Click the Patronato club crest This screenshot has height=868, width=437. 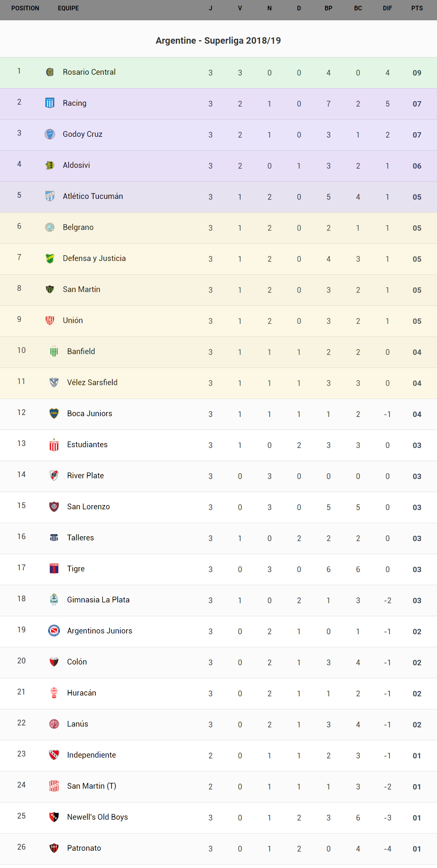click(54, 848)
